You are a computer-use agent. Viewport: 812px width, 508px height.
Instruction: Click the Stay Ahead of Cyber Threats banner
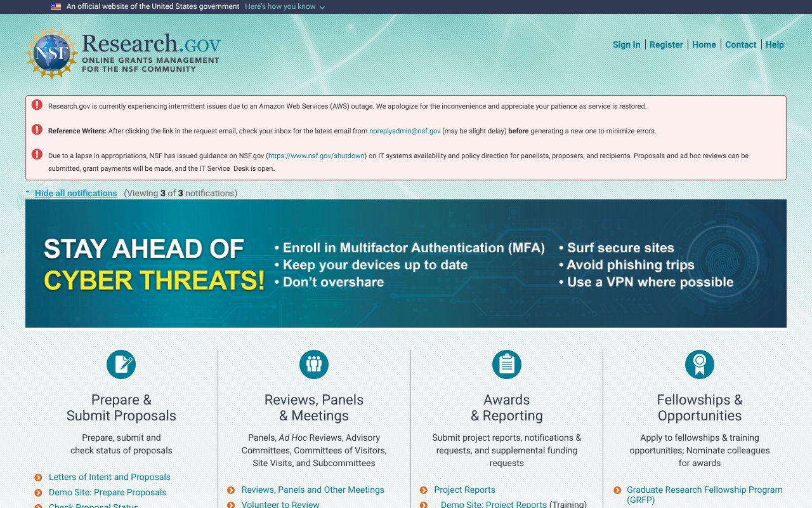tap(406, 262)
